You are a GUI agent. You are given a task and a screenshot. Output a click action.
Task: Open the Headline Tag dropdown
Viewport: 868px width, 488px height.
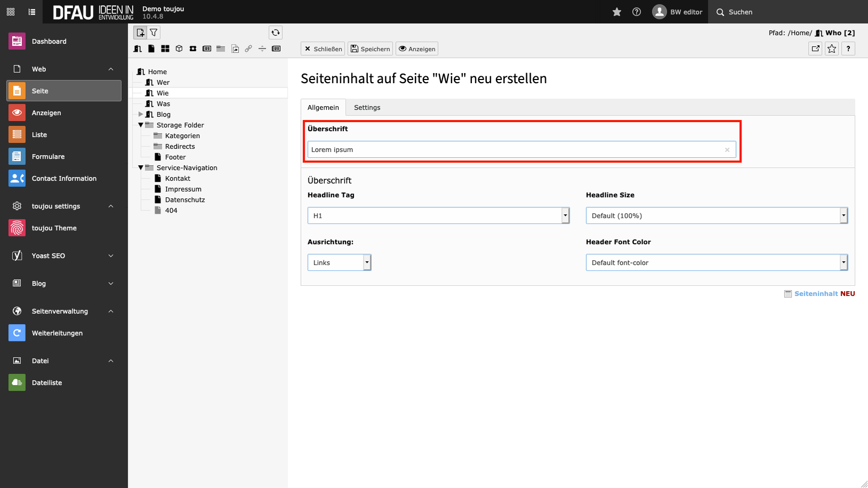coord(438,215)
